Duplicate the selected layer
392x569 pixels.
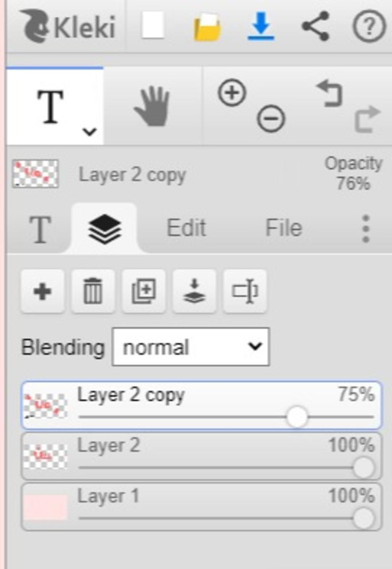click(x=144, y=291)
